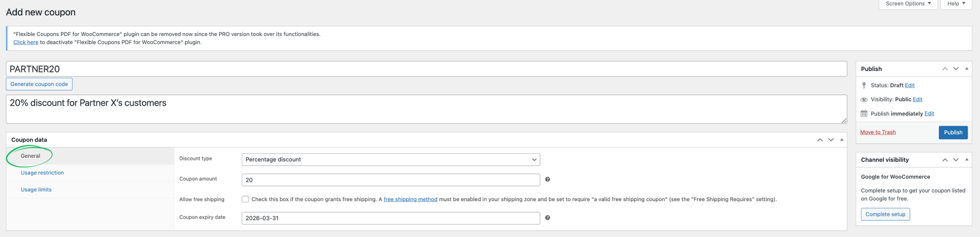Viewport: 980px width, 237px height.
Task: Click the Coupon amount help icon
Action: point(547,179)
